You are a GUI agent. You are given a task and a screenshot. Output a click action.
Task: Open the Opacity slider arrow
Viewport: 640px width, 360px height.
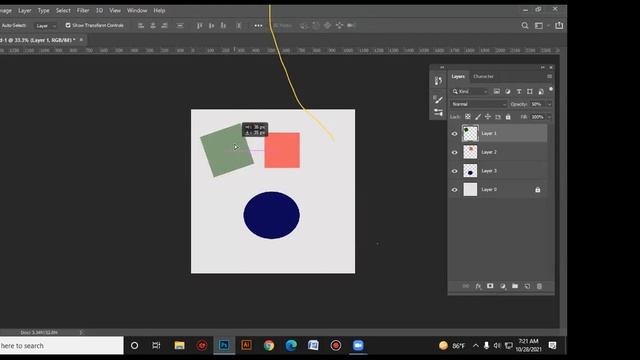tap(549, 104)
